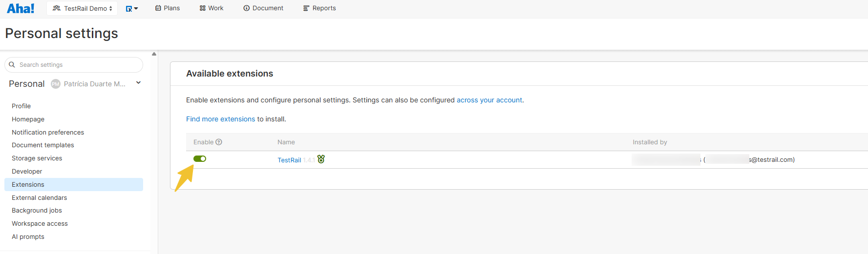Open Profile settings

21,106
